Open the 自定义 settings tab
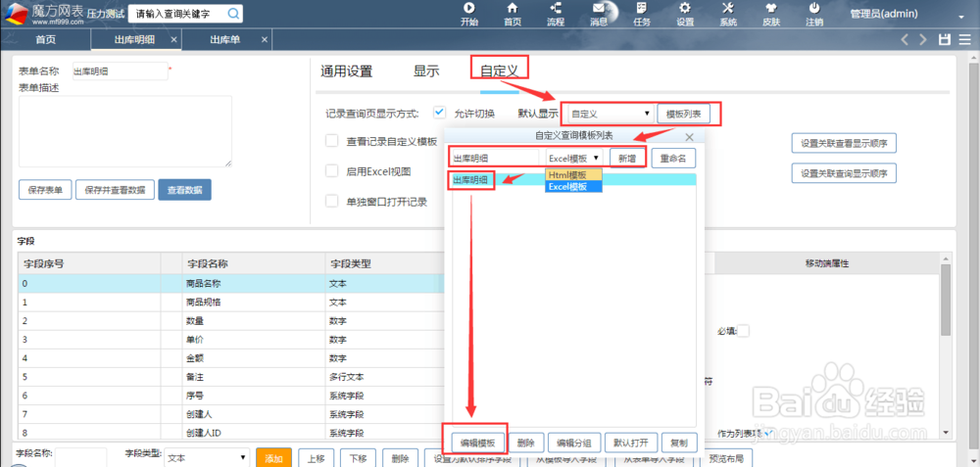 [500, 71]
